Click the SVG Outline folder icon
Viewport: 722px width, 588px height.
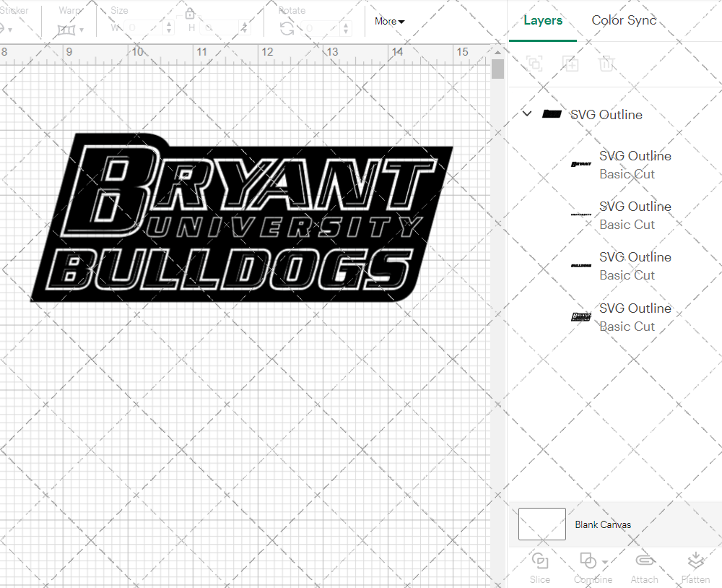(552, 114)
